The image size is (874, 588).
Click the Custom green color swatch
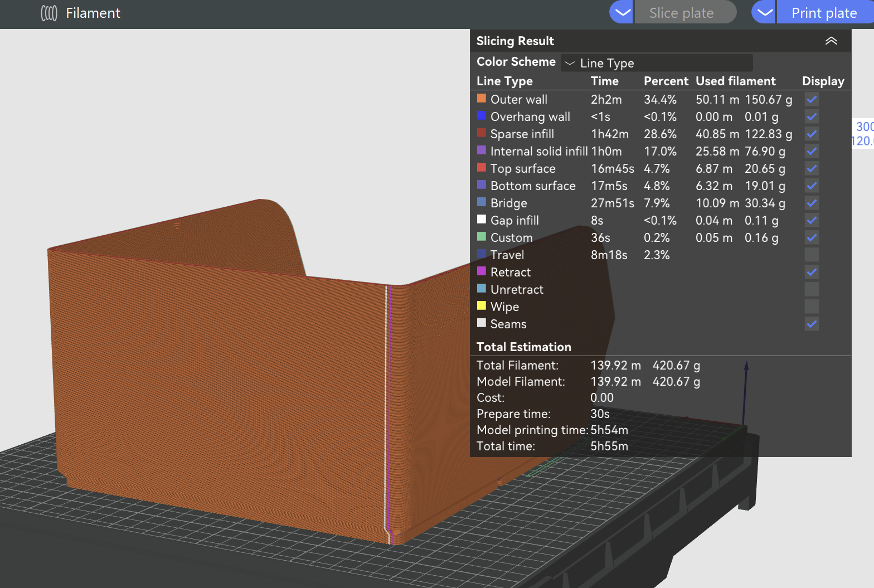click(482, 237)
